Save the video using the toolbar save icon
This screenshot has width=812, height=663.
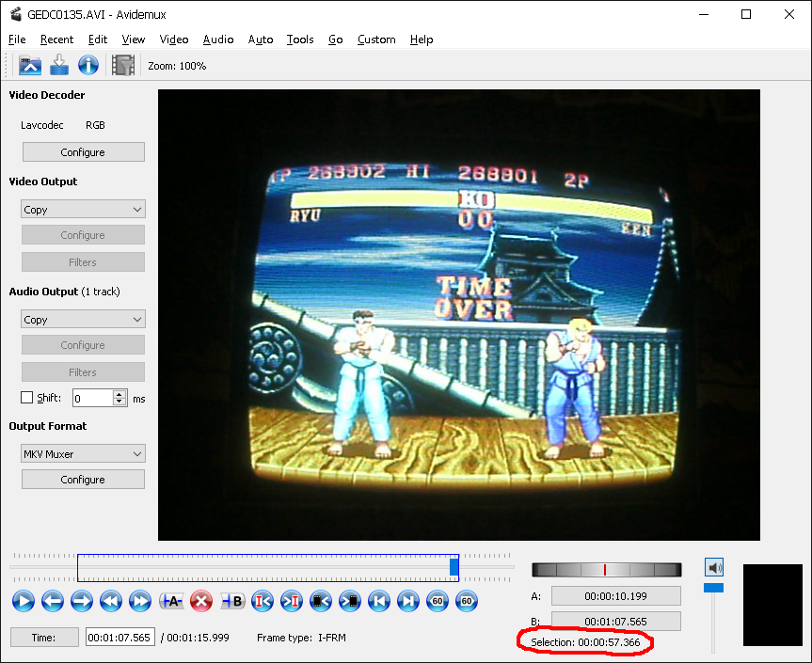pyautogui.click(x=59, y=65)
